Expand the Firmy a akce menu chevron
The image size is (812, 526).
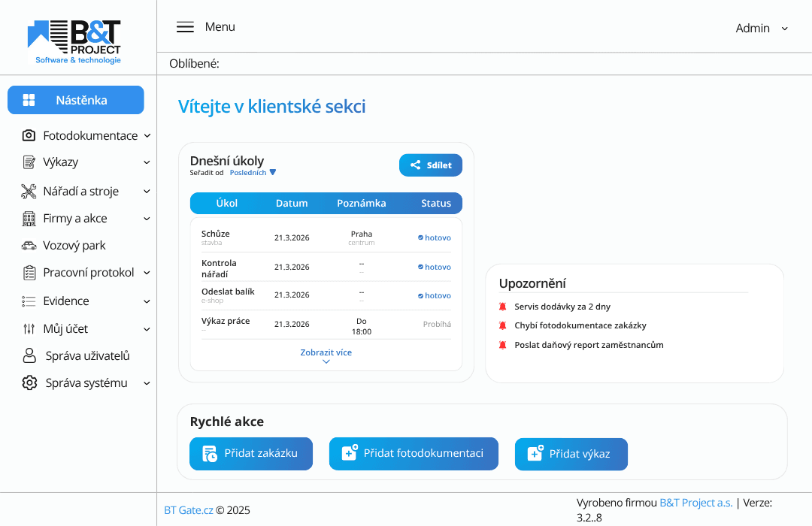coord(146,218)
